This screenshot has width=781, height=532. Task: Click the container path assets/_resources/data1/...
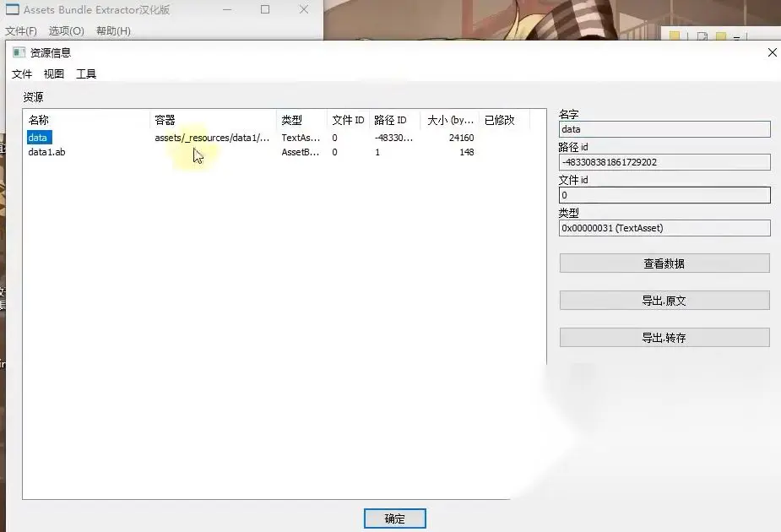pyautogui.click(x=212, y=138)
